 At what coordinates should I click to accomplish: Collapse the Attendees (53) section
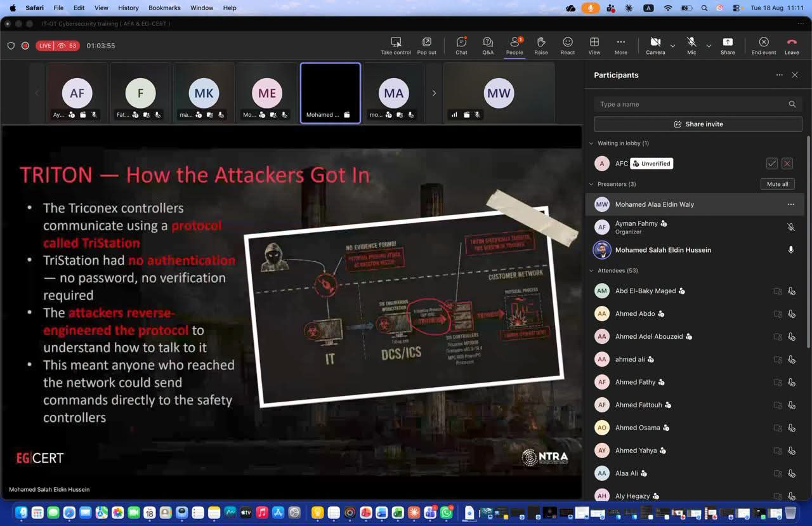(x=592, y=270)
